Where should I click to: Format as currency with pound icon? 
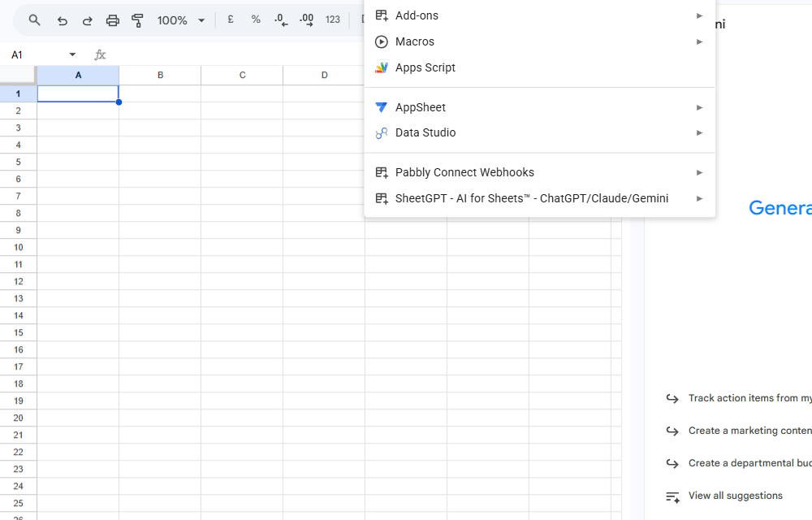[231, 19]
